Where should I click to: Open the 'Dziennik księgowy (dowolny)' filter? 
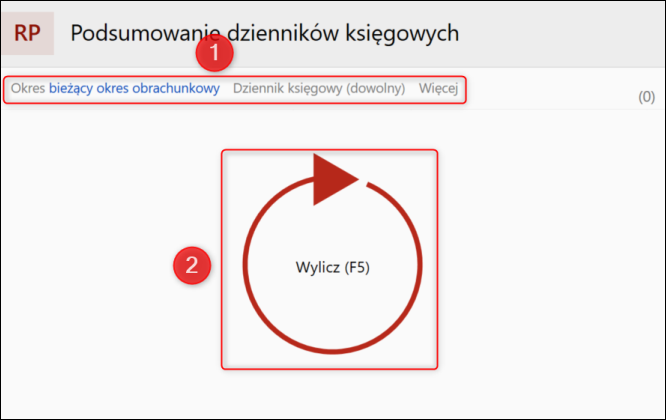click(319, 88)
